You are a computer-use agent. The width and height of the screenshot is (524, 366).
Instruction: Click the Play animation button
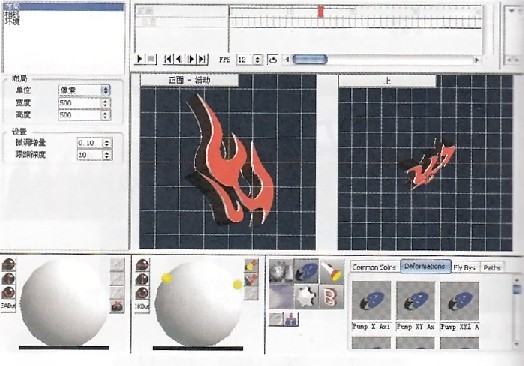pos(140,59)
